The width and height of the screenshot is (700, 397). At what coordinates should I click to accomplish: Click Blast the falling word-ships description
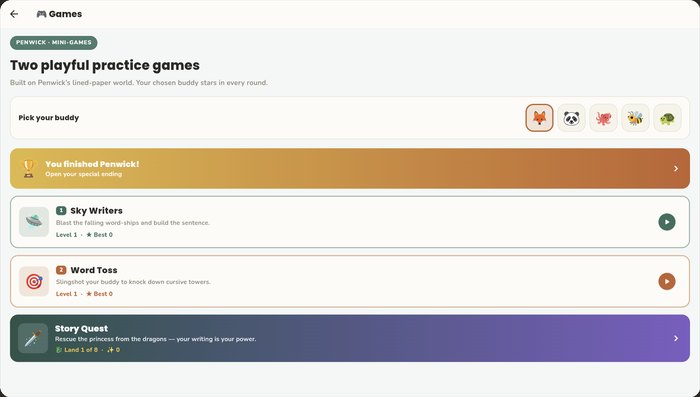[x=133, y=222]
